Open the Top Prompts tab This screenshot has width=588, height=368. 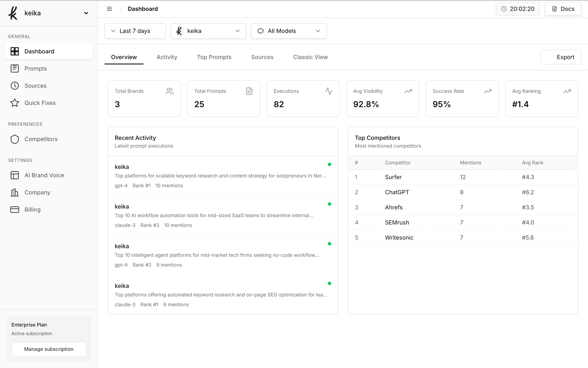[214, 57]
